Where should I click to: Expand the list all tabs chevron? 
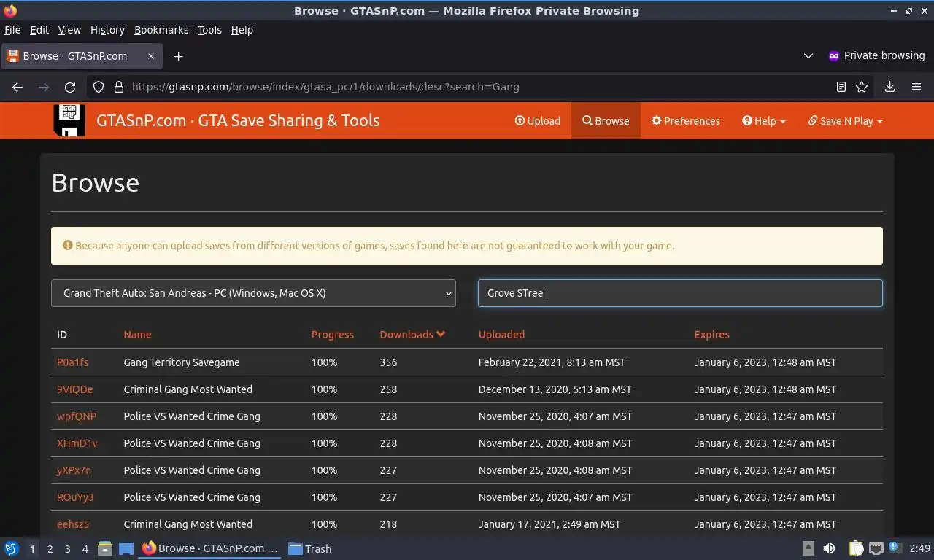pyautogui.click(x=808, y=56)
